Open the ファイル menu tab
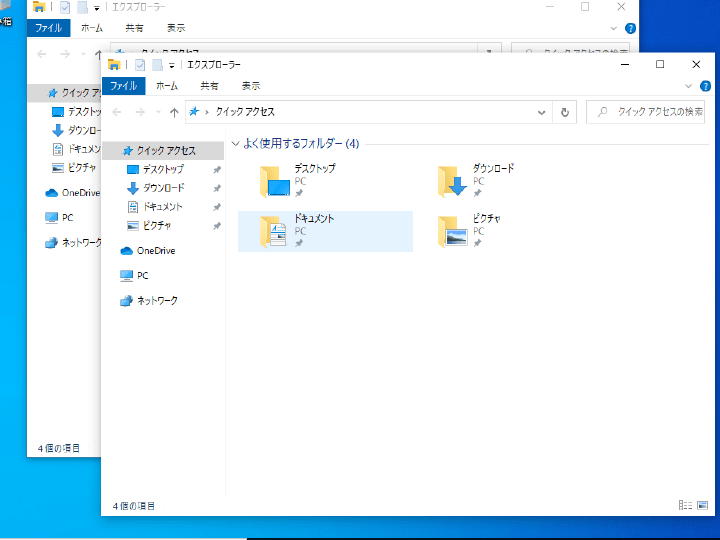The image size is (720, 540). pyautogui.click(x=124, y=86)
